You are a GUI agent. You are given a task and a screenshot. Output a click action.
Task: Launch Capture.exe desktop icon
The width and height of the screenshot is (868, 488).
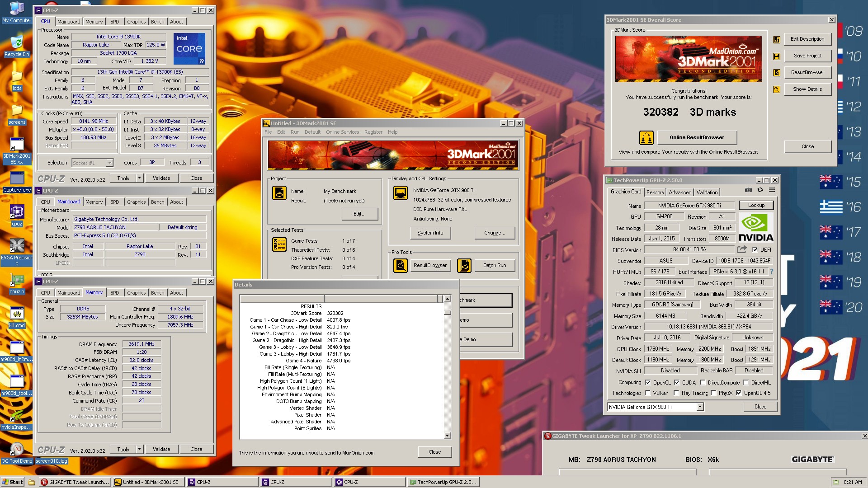[x=17, y=182]
